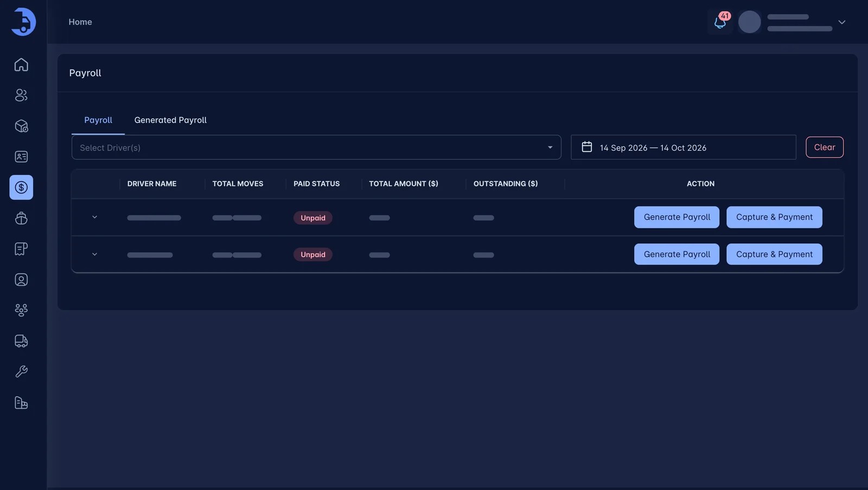
Task: Open the users icon in the sidebar
Action: coord(21,95)
